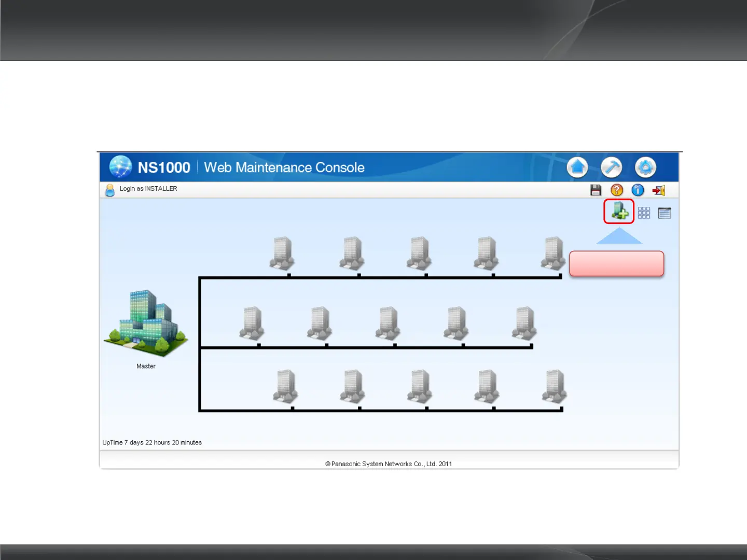The height and width of the screenshot is (560, 747).
Task: Select the fifth gray site in the middle row
Action: (x=524, y=324)
